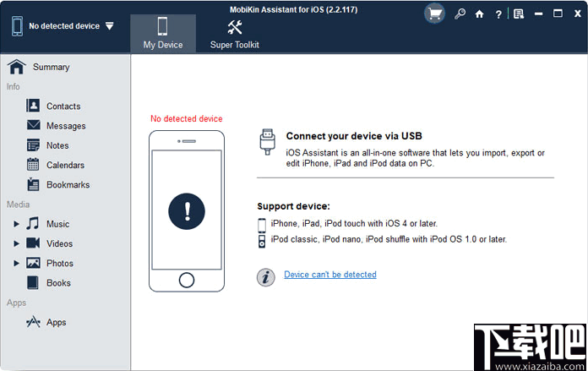Expand the Music tree arrow
The width and height of the screenshot is (588, 371).
[x=16, y=224]
